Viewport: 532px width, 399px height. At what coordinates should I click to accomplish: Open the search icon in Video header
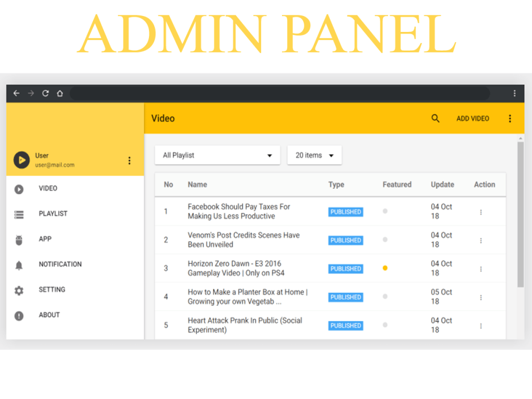pyautogui.click(x=435, y=118)
